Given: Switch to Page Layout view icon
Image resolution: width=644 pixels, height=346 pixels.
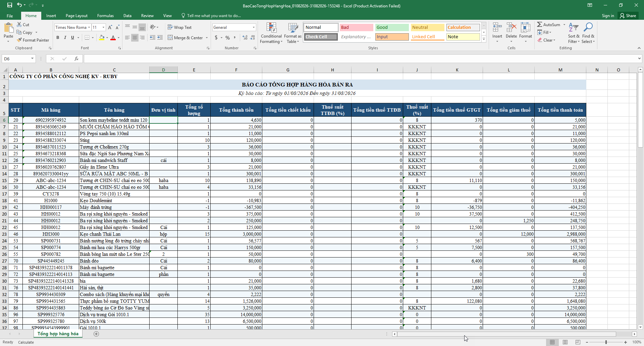Looking at the screenshot, I should point(565,342).
